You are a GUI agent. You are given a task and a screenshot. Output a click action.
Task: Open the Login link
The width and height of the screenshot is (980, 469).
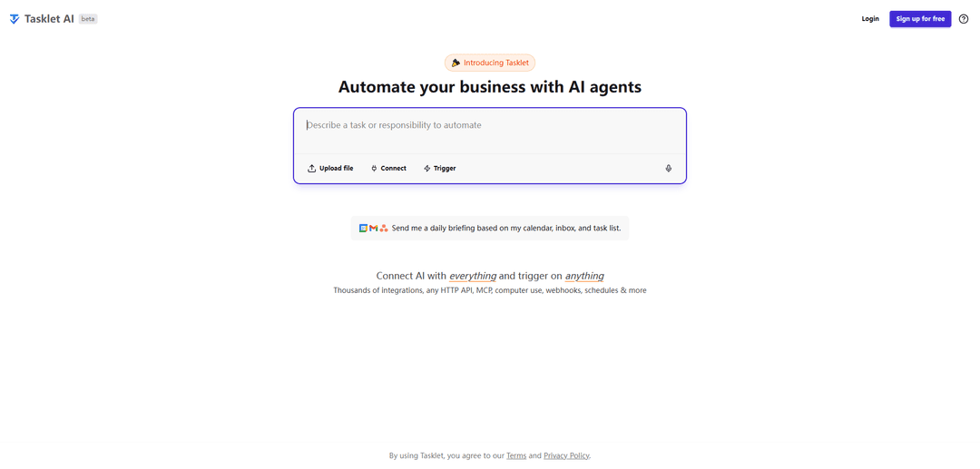[x=870, y=19]
